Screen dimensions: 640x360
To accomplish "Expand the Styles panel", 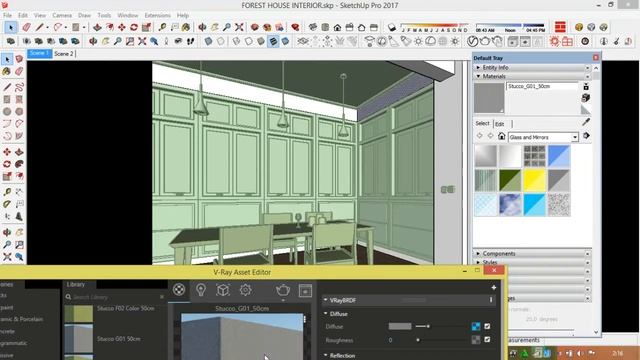I will (x=532, y=262).
